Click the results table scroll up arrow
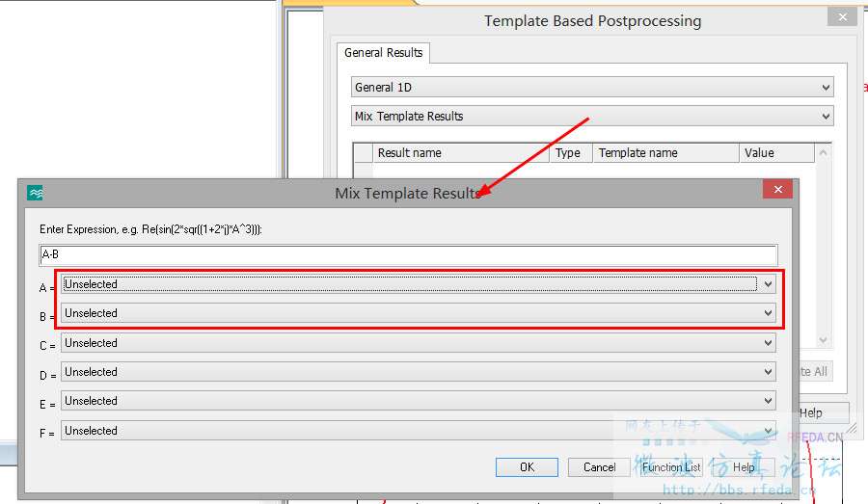 pyautogui.click(x=824, y=152)
